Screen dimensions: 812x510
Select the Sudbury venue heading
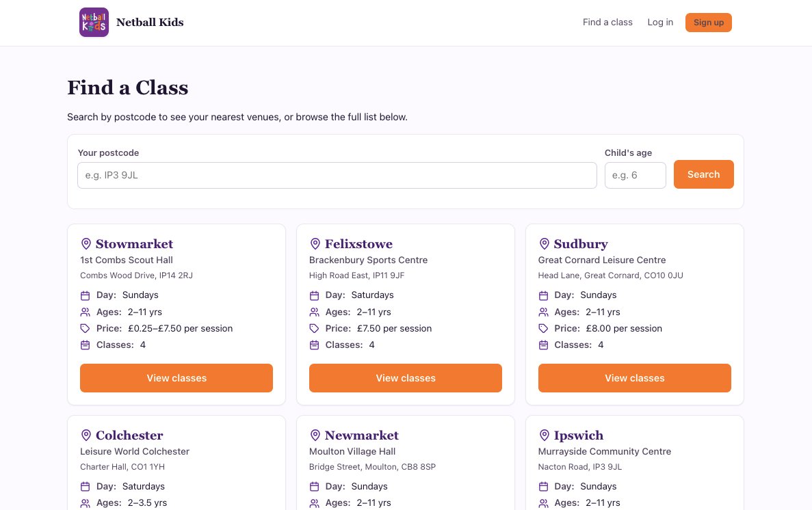pos(581,244)
